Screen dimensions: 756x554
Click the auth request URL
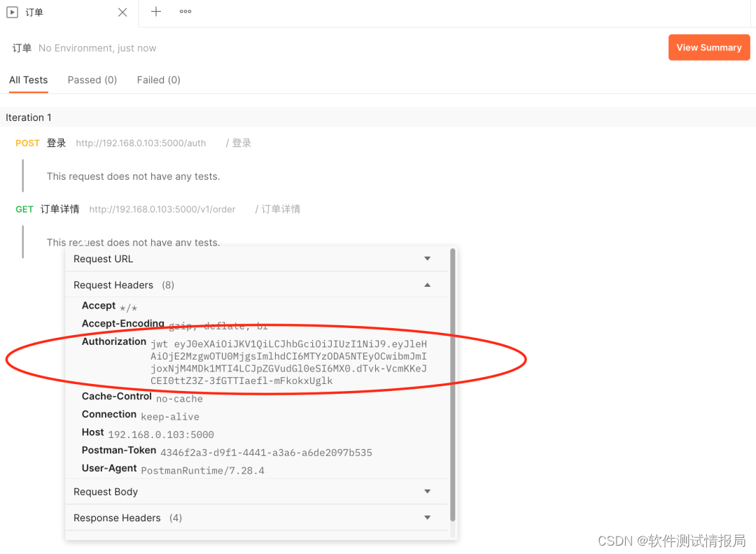click(x=141, y=143)
